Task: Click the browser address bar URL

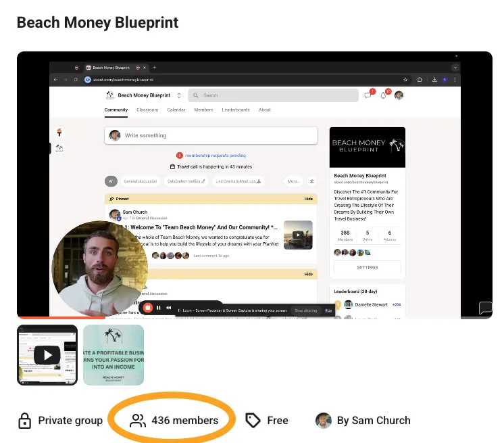Action: pos(123,80)
